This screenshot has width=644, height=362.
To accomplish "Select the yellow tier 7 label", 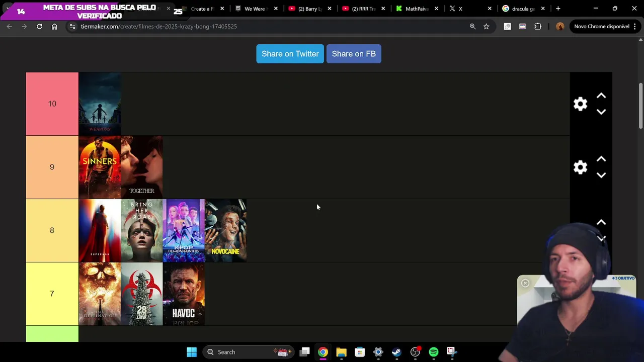I will tap(52, 294).
